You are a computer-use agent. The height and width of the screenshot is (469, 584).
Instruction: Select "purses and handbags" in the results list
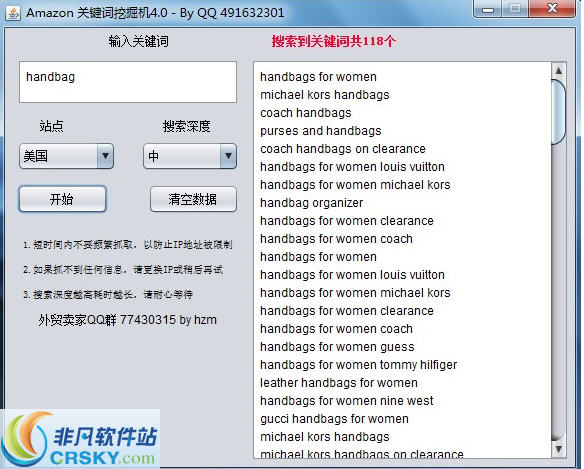[321, 131]
